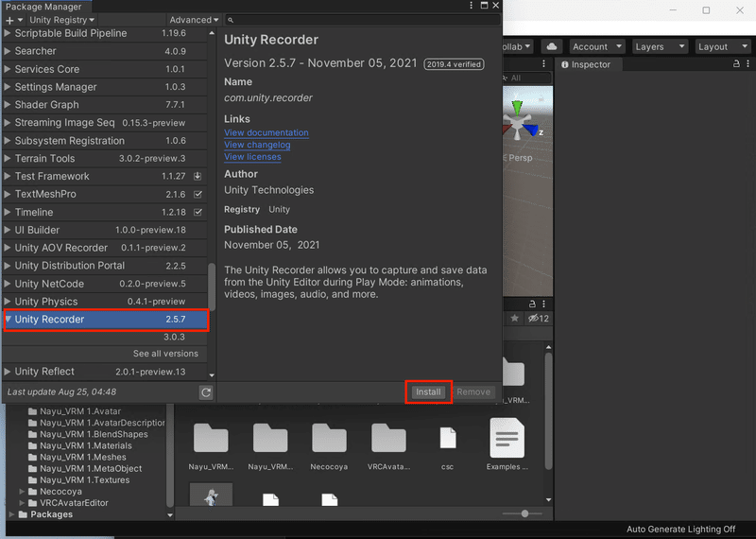Expand the Packages folder in tree

[x=12, y=514]
